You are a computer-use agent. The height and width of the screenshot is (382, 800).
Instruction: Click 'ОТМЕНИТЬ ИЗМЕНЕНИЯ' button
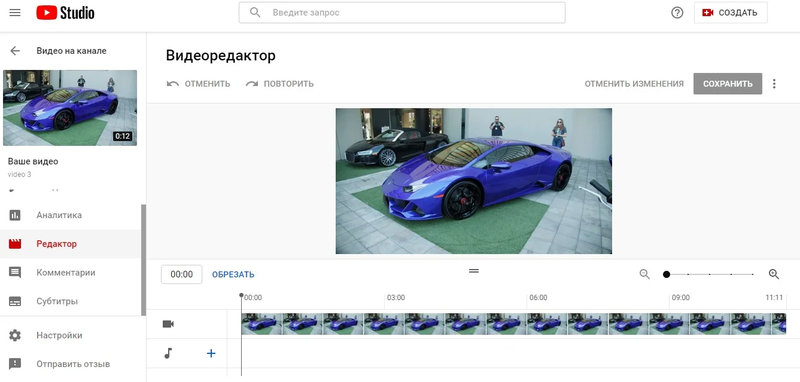point(634,84)
